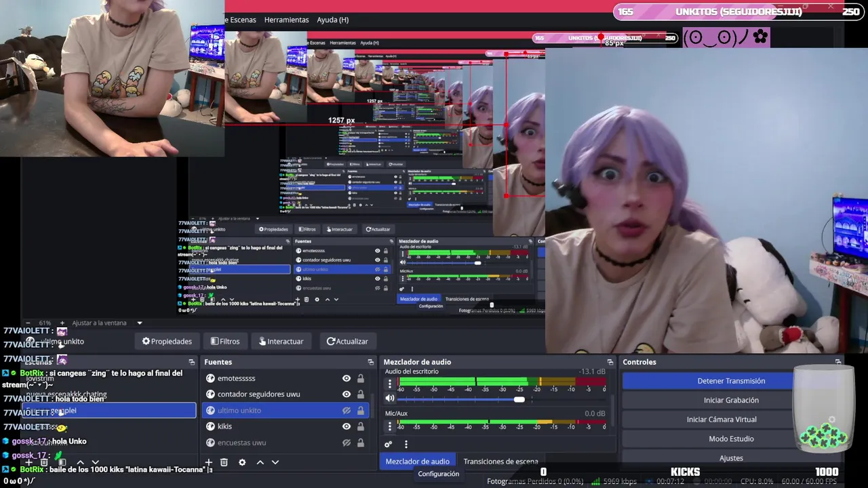Image resolution: width=868 pixels, height=488 pixels.
Task: Pop out the Controles dock
Action: point(837,362)
